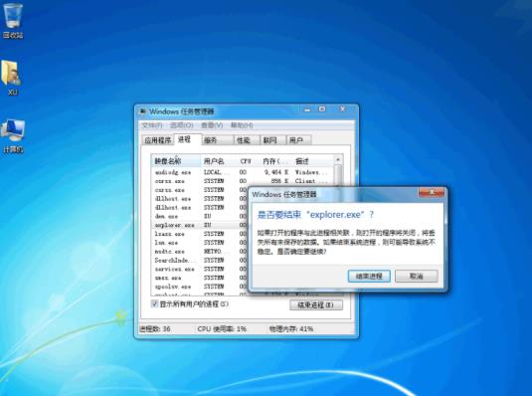The height and width of the screenshot is (396, 532).
Task: Confirm with the dialog's 结束进程 button
Action: tap(369, 277)
